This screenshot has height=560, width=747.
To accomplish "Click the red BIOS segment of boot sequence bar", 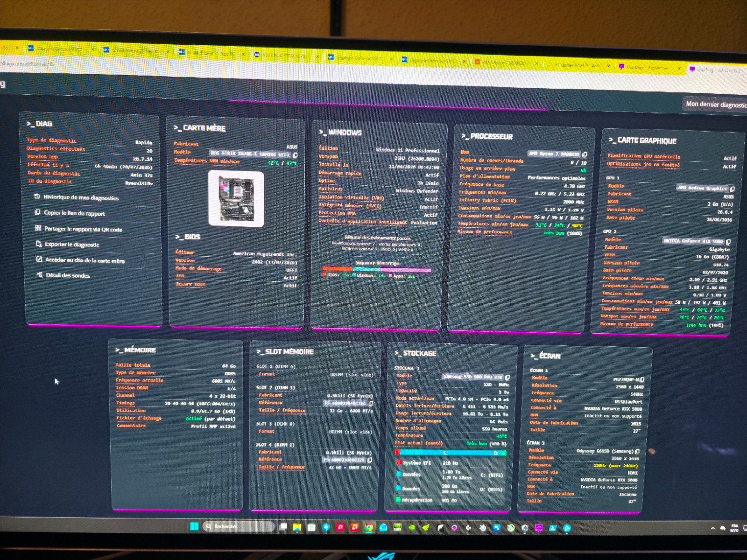I will [337, 269].
